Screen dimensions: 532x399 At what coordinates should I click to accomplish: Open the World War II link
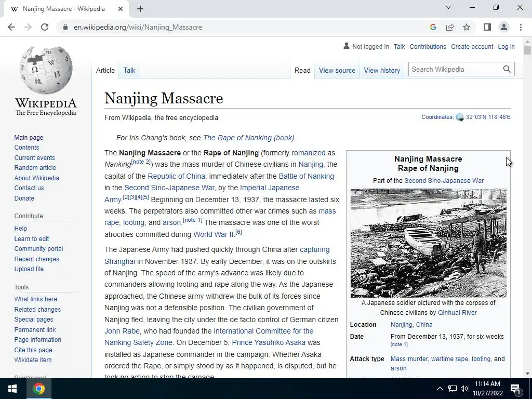point(214,234)
